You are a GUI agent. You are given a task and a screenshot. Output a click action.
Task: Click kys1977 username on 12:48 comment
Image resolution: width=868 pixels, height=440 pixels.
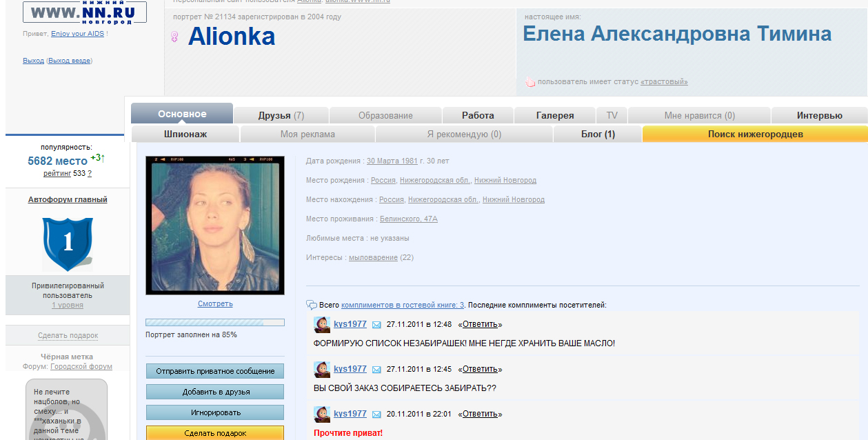(350, 324)
